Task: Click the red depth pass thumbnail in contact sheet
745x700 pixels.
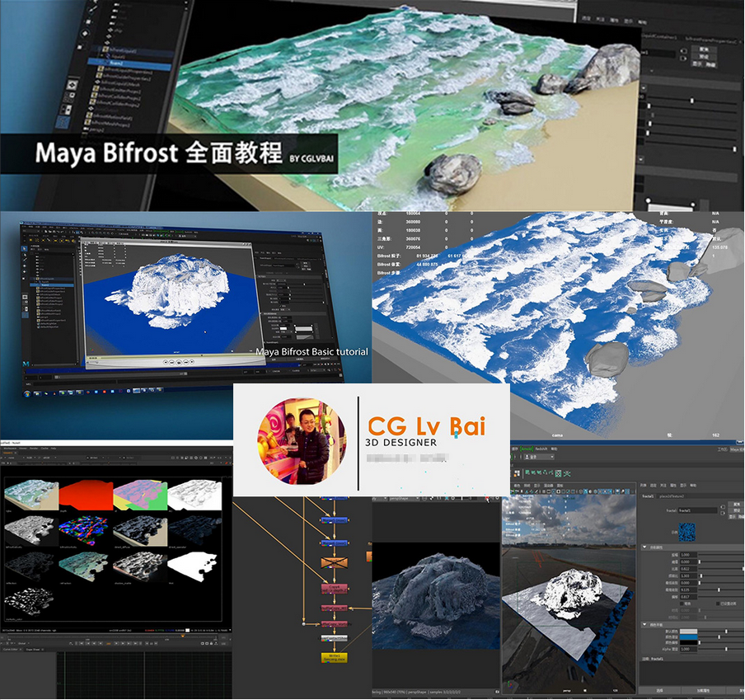Action: [86, 495]
